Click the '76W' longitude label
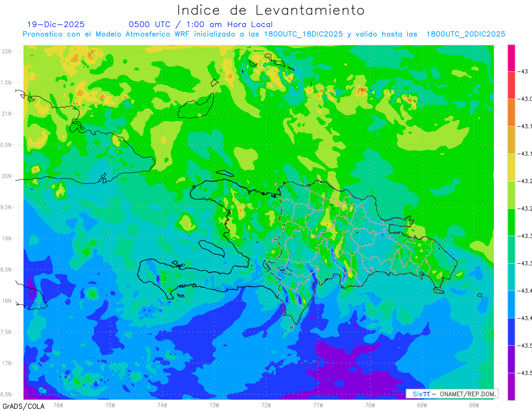The width and height of the screenshot is (532, 411). coord(58,405)
